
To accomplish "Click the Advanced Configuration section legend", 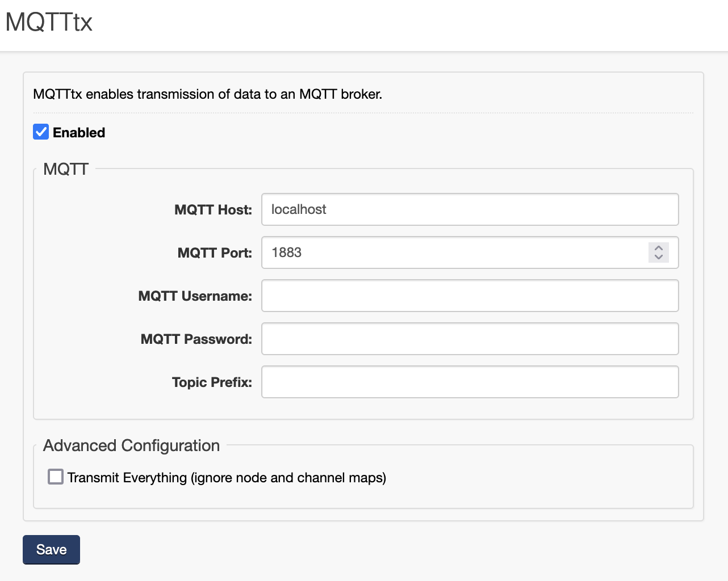I will (131, 446).
